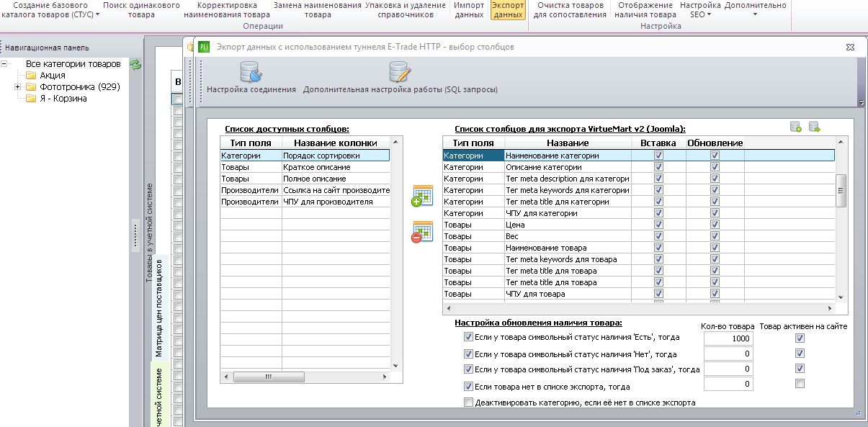
Task: Toggle 'Если товара нет в списке экспорта' checkbox
Action: tap(469, 387)
